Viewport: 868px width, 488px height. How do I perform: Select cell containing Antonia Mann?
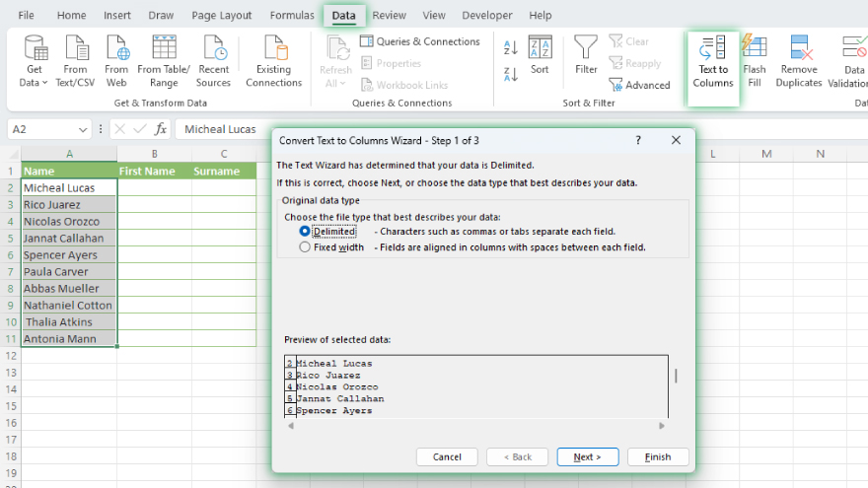tap(69, 338)
